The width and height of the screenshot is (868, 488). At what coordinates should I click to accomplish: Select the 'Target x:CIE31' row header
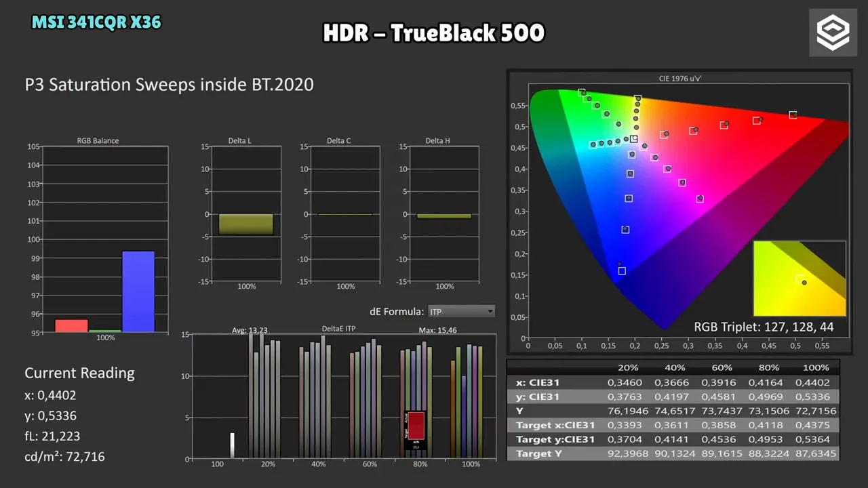click(555, 425)
